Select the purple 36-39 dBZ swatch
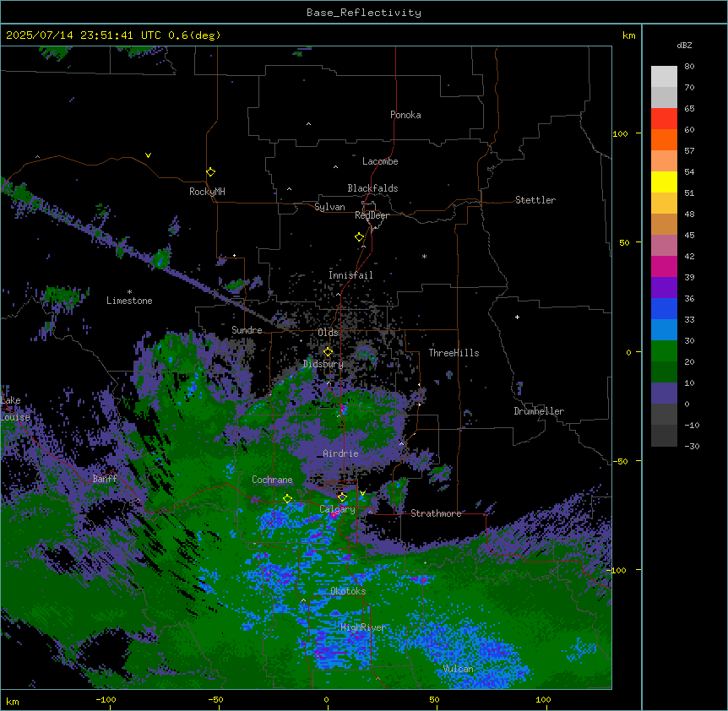Screen dimensions: 728x711 click(664, 287)
